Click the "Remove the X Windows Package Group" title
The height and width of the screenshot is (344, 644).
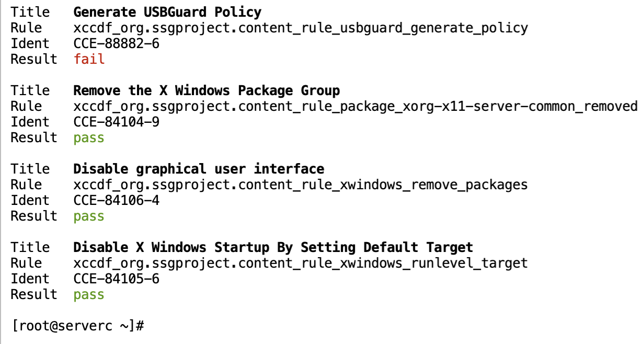tap(206, 90)
